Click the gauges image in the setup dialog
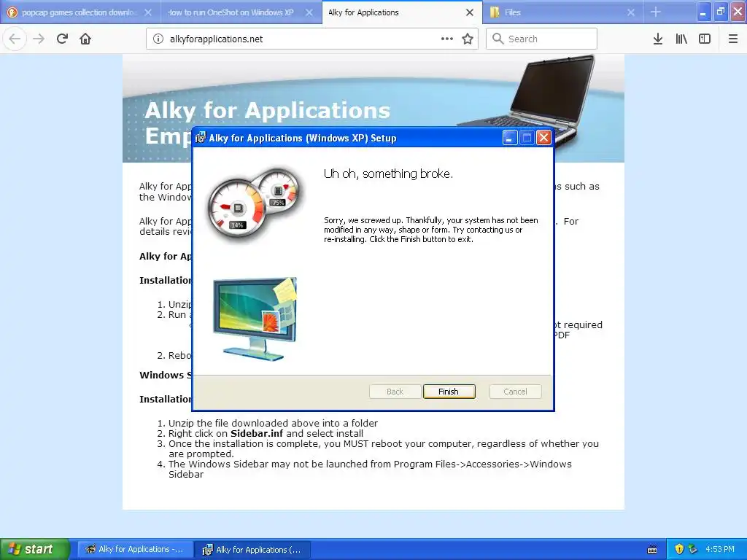This screenshot has width=747, height=560. click(x=255, y=204)
